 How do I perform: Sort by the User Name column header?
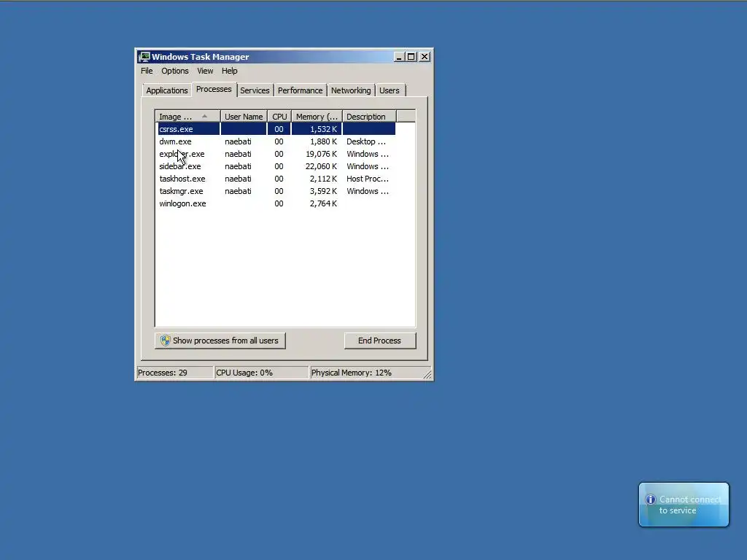(x=244, y=117)
